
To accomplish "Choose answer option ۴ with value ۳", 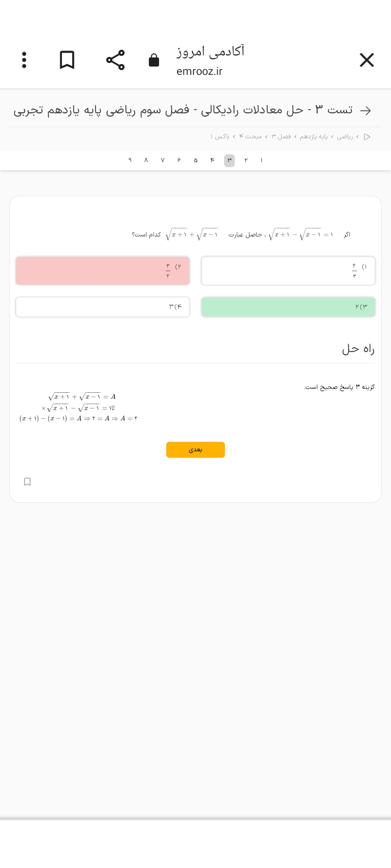I will tap(103, 307).
